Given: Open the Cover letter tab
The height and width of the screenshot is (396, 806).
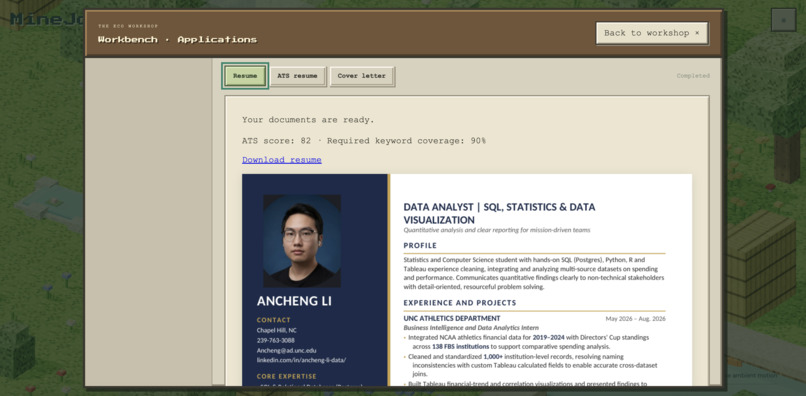Looking at the screenshot, I should pos(361,76).
